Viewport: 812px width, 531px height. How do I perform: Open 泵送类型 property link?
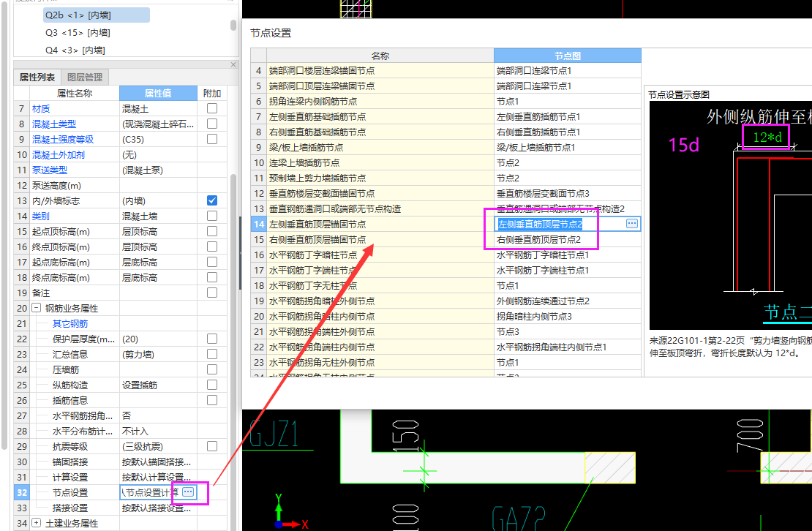click(x=50, y=170)
